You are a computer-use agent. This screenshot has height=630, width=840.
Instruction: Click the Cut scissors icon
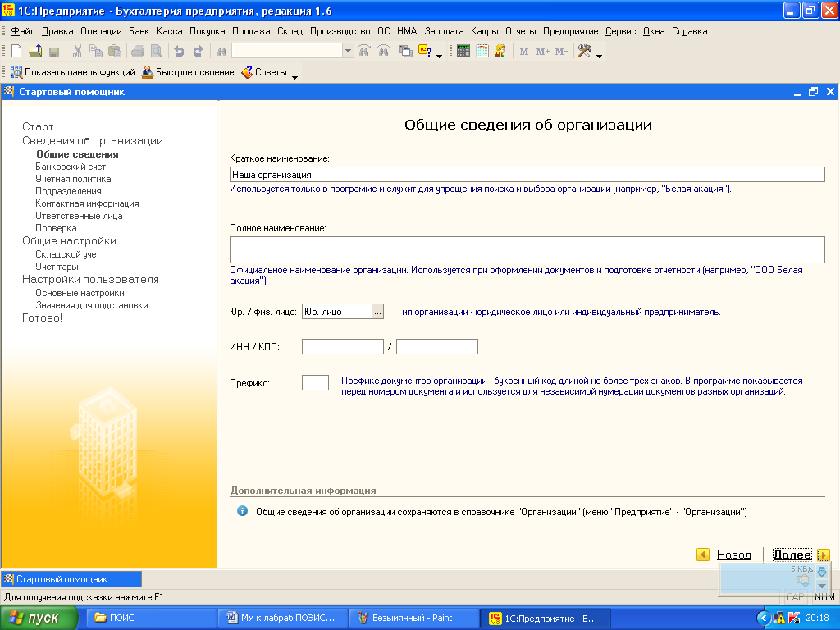pyautogui.click(x=77, y=52)
